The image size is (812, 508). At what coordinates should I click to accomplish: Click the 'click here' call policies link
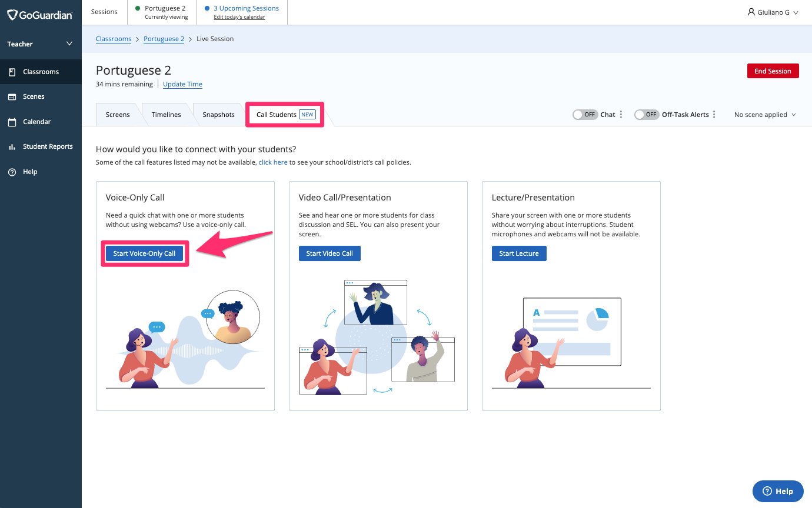(273, 162)
